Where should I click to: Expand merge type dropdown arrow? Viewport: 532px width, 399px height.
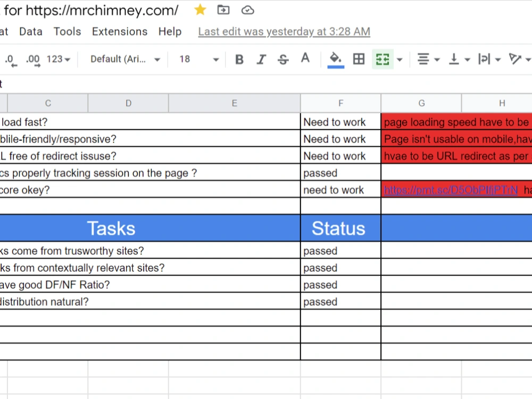point(400,60)
